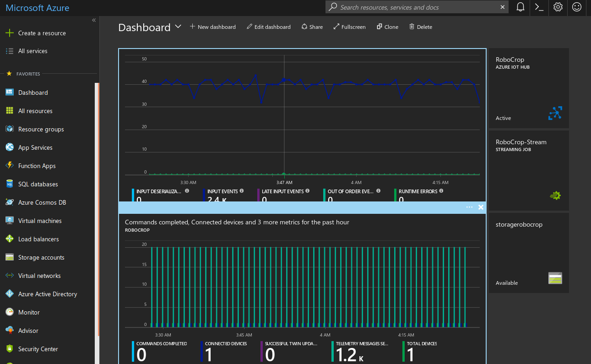Click the Resource groups cube icon

click(x=10, y=129)
